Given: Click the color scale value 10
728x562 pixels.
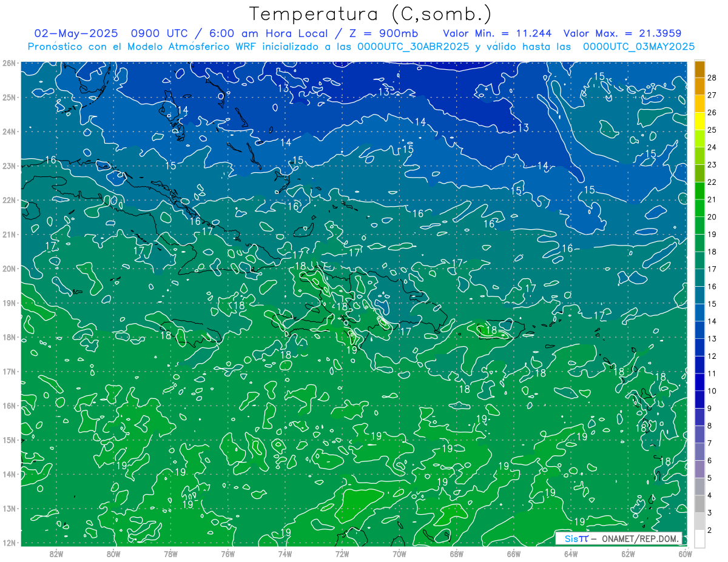Looking at the screenshot, I should pyautogui.click(x=712, y=391).
